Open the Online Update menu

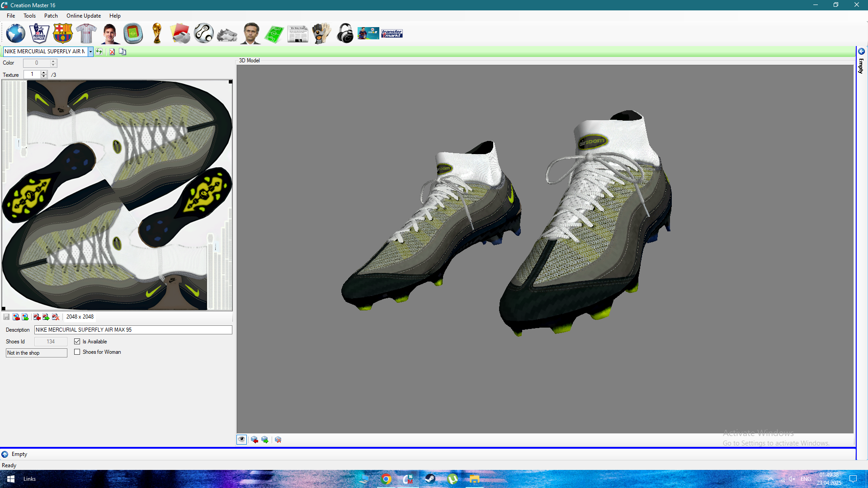point(84,16)
